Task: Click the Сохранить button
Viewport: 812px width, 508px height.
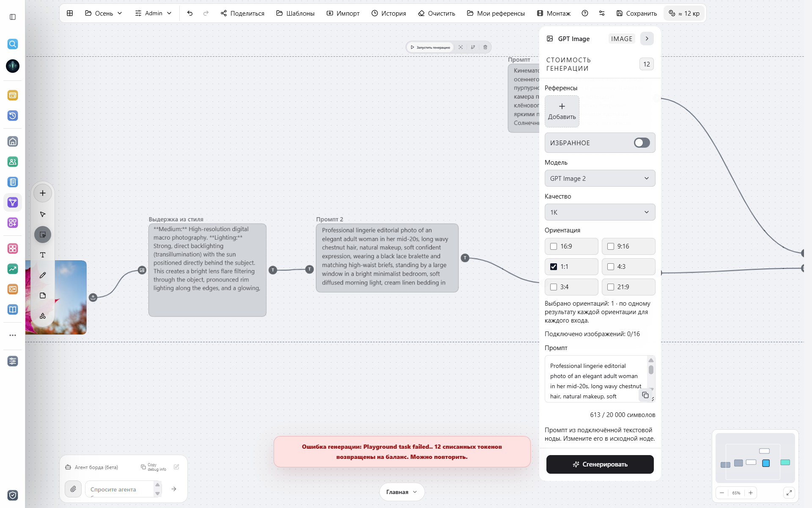Action: point(636,13)
